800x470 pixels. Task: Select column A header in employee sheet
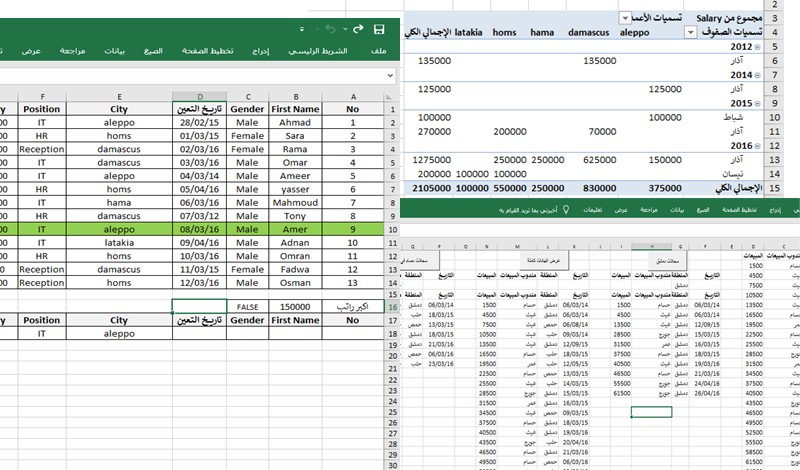[353, 96]
